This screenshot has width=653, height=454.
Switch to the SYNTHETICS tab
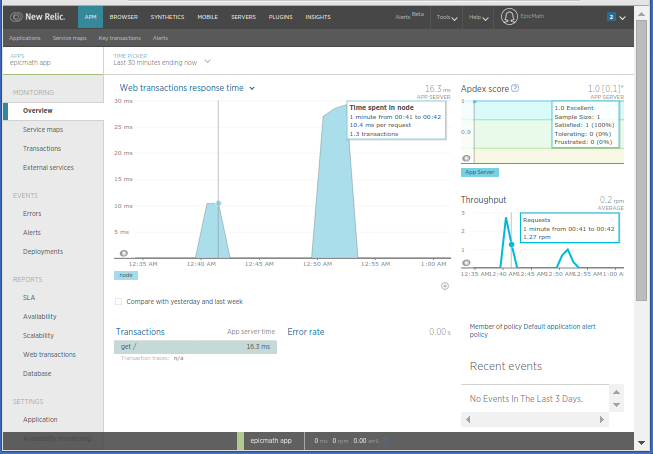(167, 17)
